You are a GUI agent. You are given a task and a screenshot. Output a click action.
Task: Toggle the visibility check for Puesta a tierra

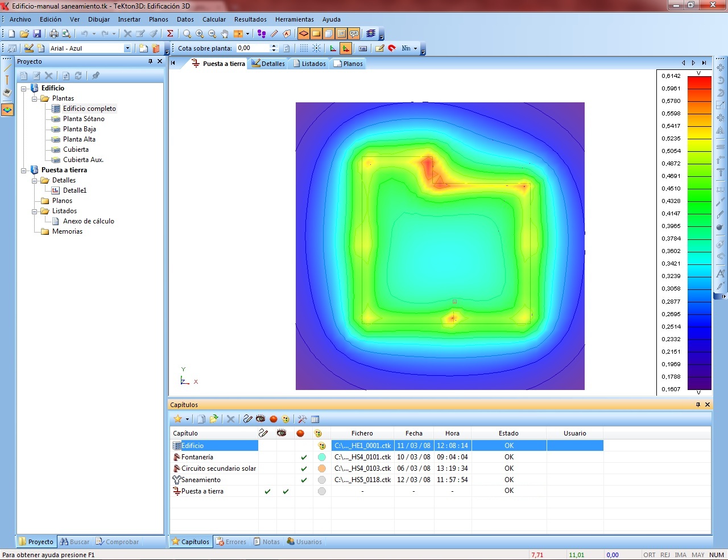tap(286, 491)
